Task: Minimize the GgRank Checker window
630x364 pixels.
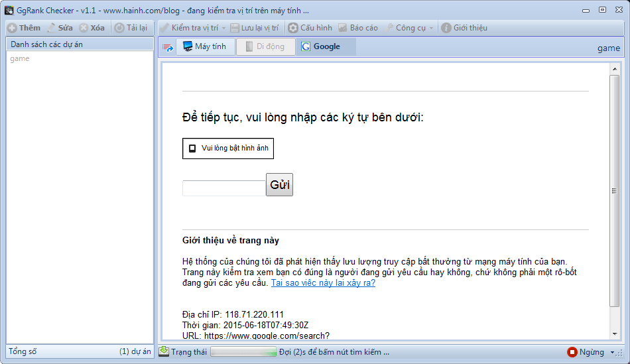Action: click(x=586, y=11)
